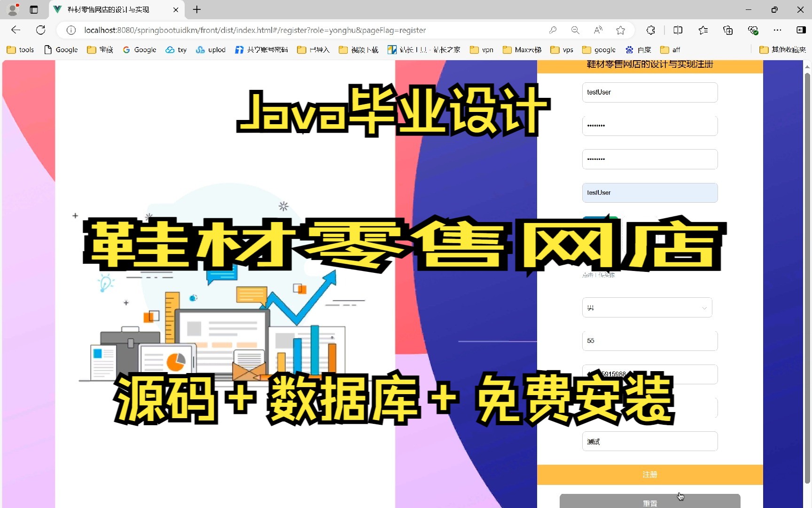This screenshot has height=508, width=812.
Task: Expand the gender dropdown
Action: click(x=647, y=308)
